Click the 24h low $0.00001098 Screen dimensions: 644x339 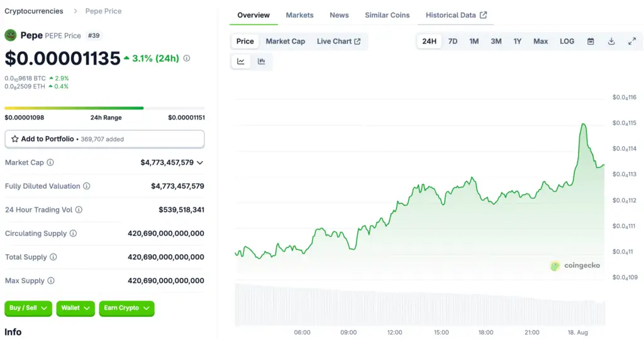(25, 118)
